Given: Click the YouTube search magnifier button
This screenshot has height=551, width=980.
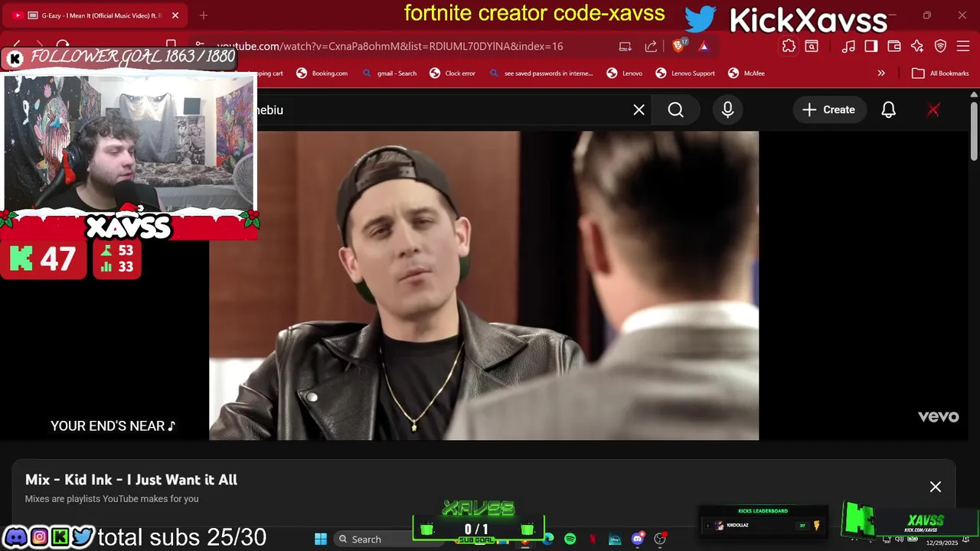Looking at the screenshot, I should click(x=675, y=109).
